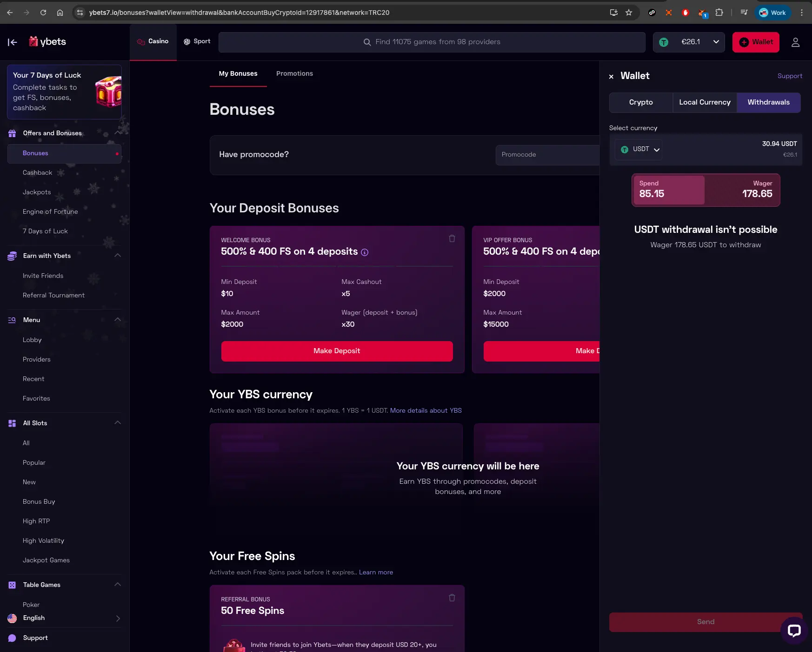Open Bonuses in the sidebar
This screenshot has height=652, width=812.
[x=64, y=154]
